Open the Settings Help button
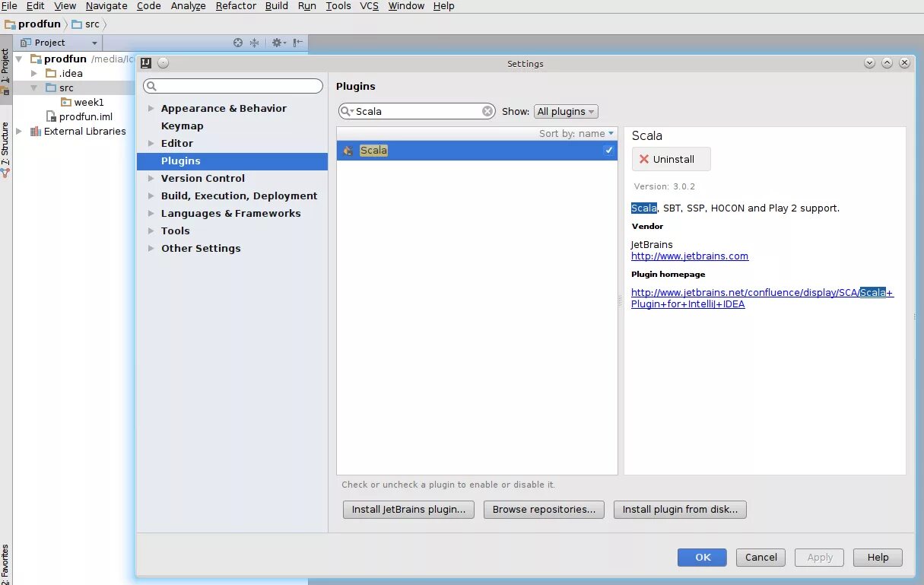The image size is (924, 585). coord(878,558)
